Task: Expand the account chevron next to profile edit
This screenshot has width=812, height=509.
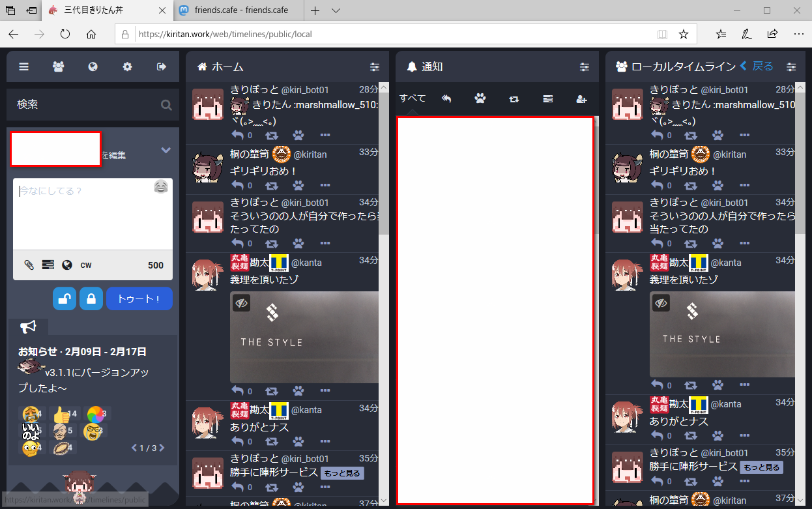Action: (x=166, y=150)
